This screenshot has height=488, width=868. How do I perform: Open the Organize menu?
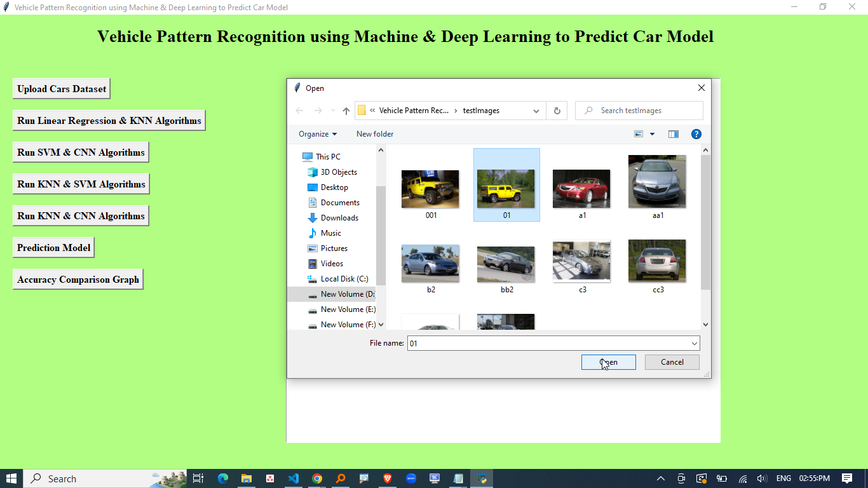click(318, 134)
